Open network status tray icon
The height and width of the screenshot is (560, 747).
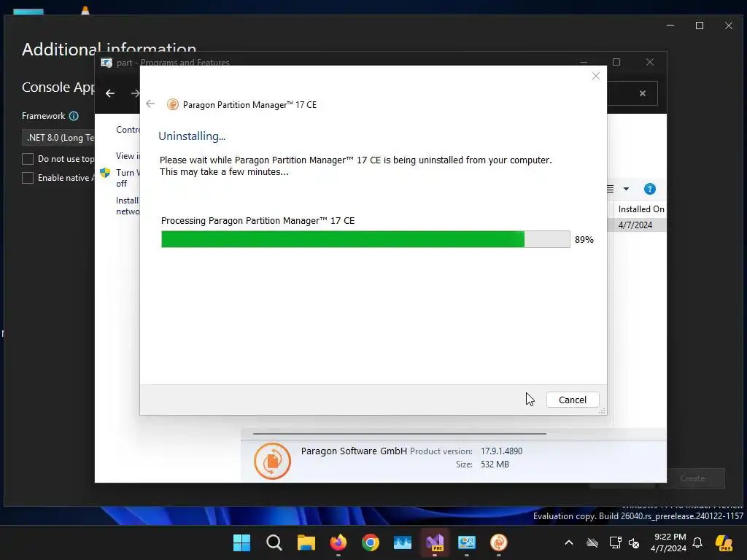pos(615,542)
